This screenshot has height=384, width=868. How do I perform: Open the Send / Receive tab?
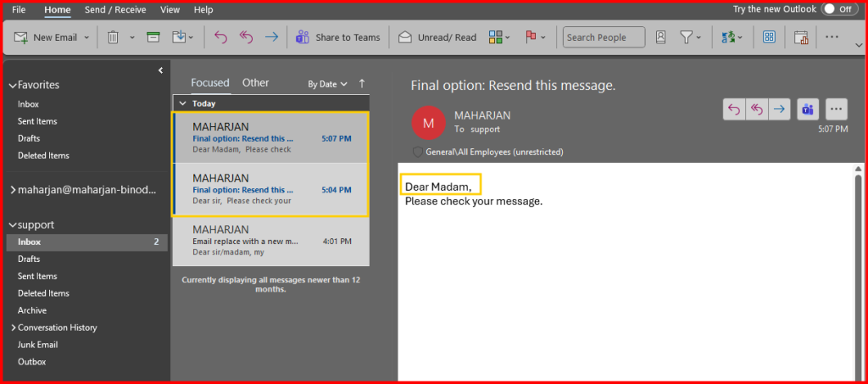116,9
